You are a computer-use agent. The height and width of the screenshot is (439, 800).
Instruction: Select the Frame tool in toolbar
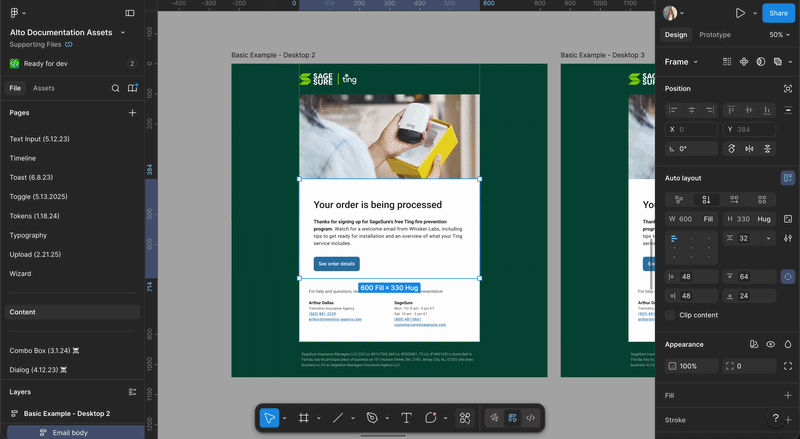click(304, 418)
